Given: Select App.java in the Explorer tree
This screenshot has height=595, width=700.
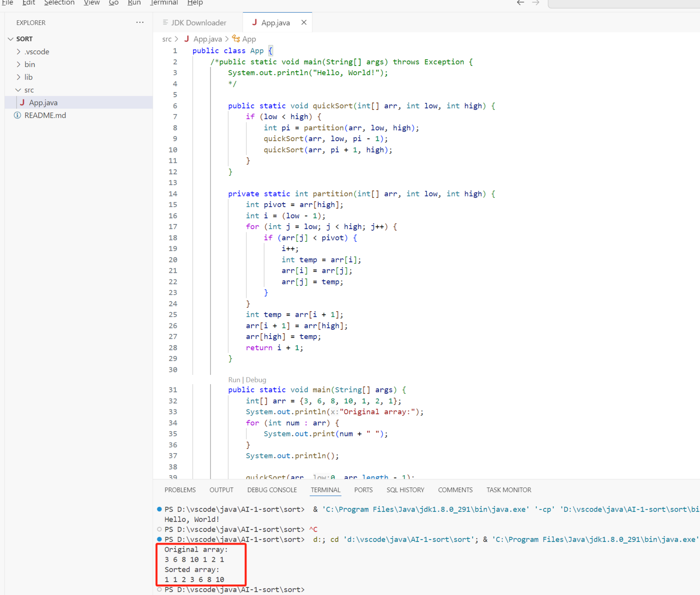Looking at the screenshot, I should pos(79,103).
